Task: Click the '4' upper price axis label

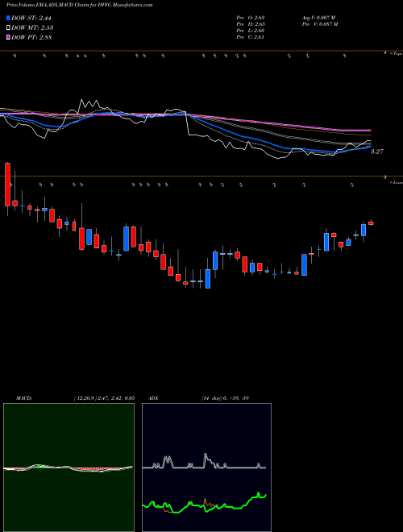Action: point(385,53)
